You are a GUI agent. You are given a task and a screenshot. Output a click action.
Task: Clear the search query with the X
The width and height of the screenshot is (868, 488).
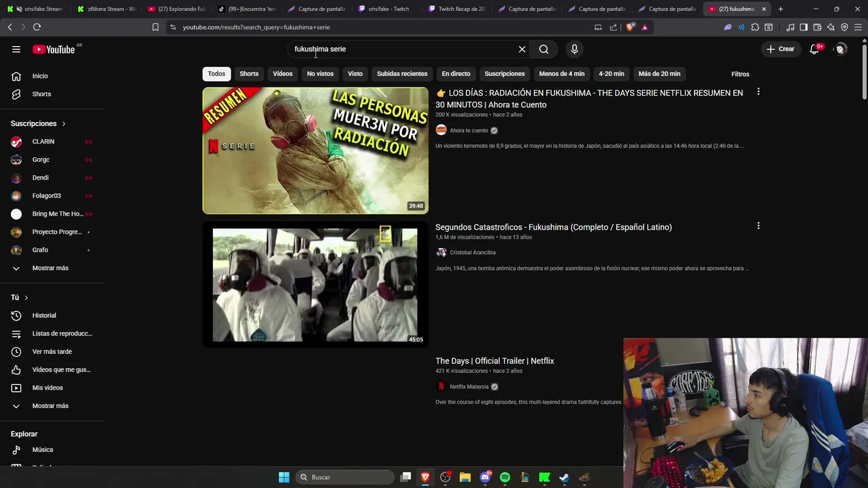click(x=522, y=49)
